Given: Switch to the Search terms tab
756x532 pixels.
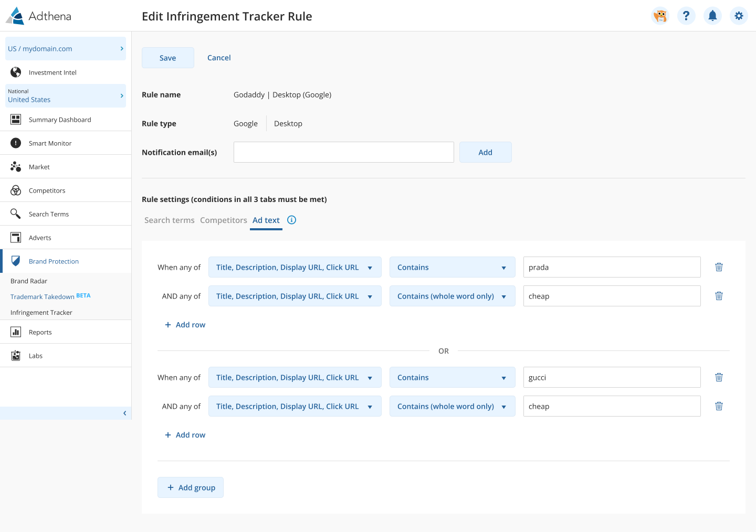Looking at the screenshot, I should (169, 220).
